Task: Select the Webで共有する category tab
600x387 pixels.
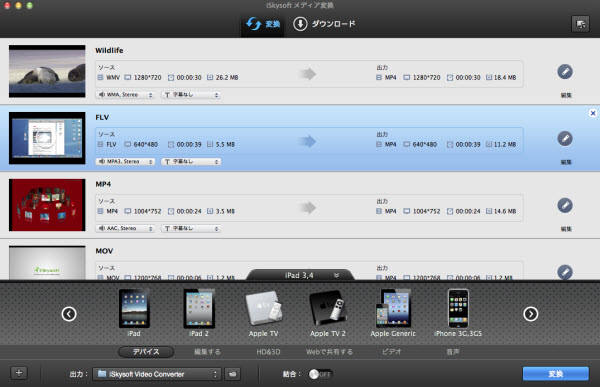Action: tap(329, 352)
